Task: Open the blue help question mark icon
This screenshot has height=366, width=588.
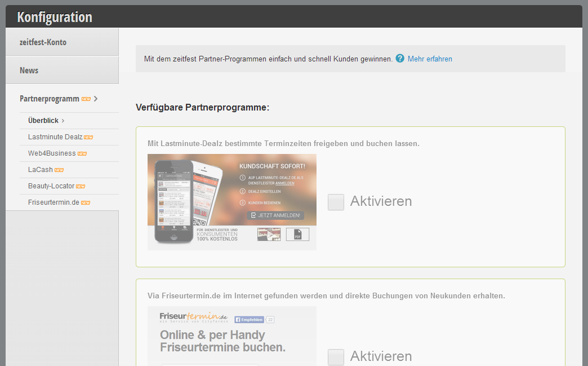Action: tap(400, 58)
